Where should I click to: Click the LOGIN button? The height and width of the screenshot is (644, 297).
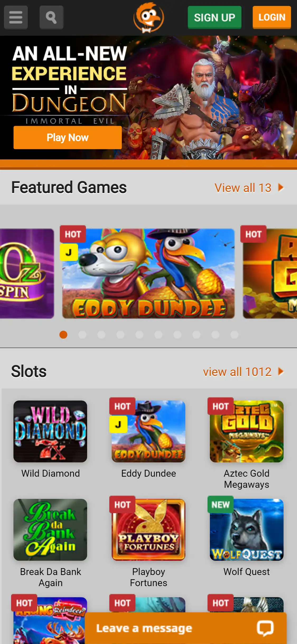[272, 17]
